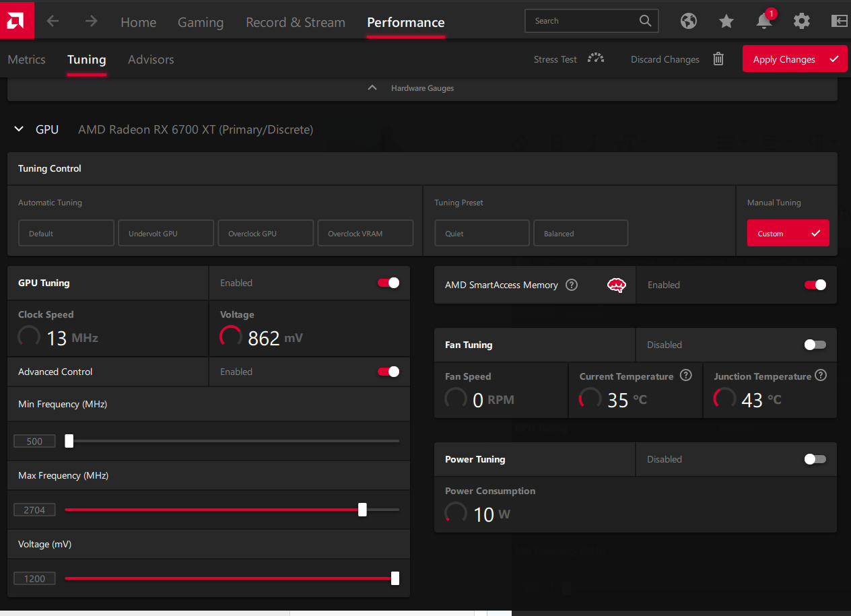This screenshot has width=851, height=616.
Task: Open the web browser globe icon
Action: click(x=688, y=21)
